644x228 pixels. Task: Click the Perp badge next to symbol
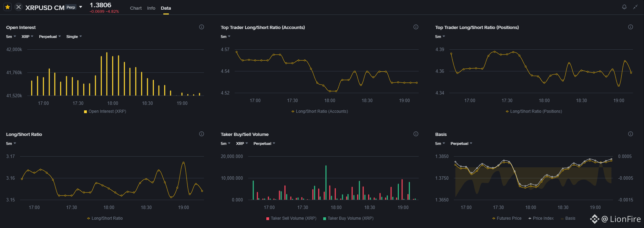pos(71,7)
